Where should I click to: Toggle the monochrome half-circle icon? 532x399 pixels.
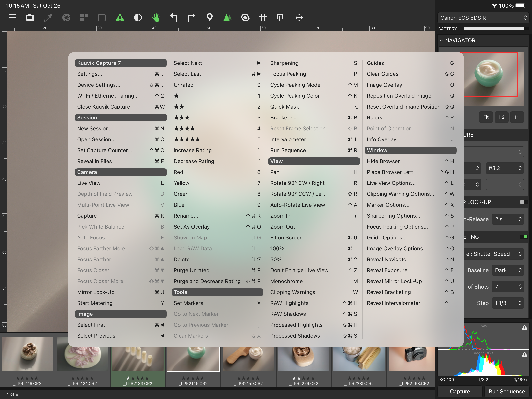coord(138,18)
